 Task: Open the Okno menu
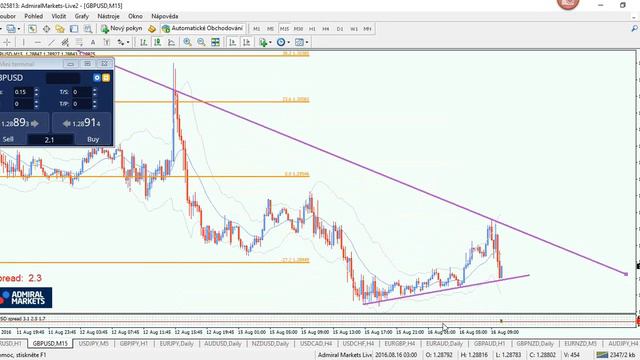tap(136, 16)
